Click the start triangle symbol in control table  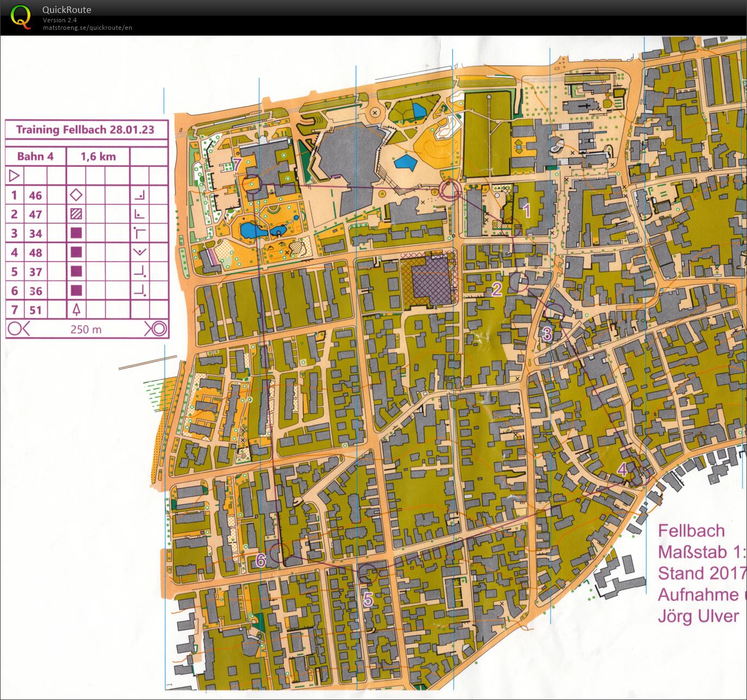(15, 176)
